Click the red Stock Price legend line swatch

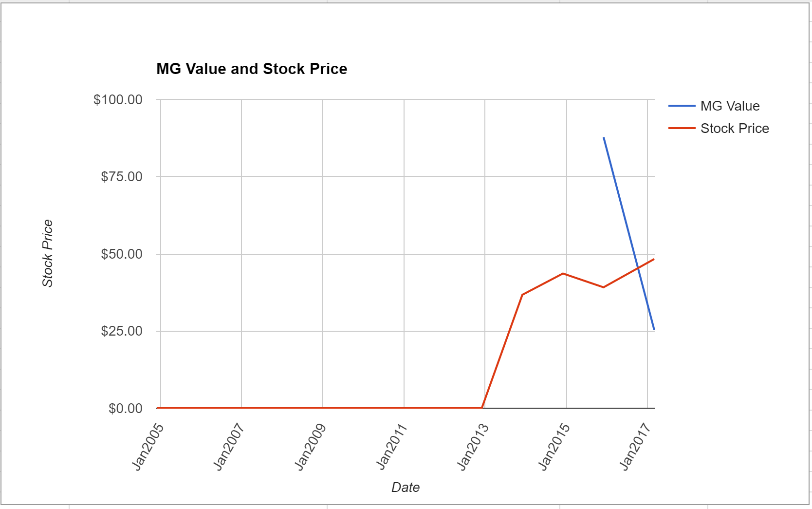682,128
